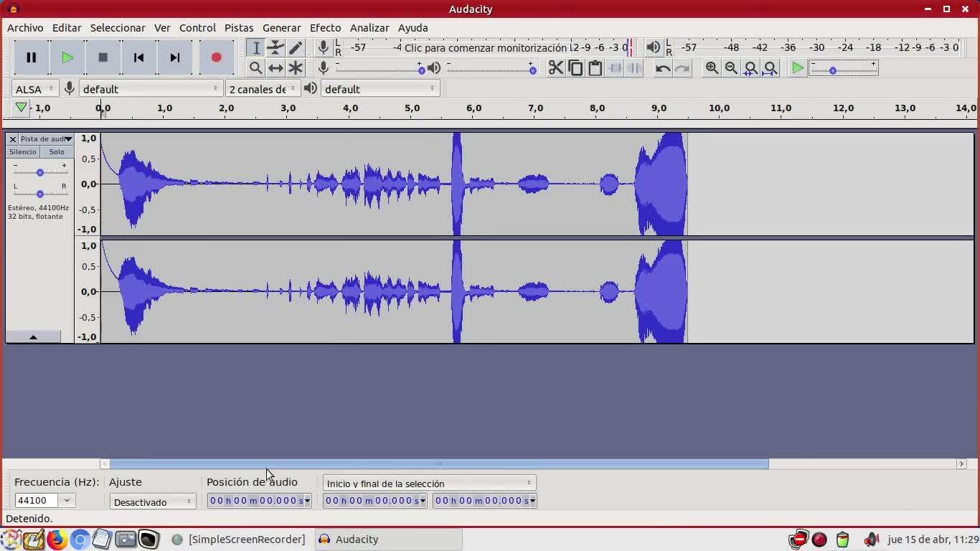The width and height of the screenshot is (980, 551).
Task: Open the Efecto menu
Action: click(x=325, y=28)
